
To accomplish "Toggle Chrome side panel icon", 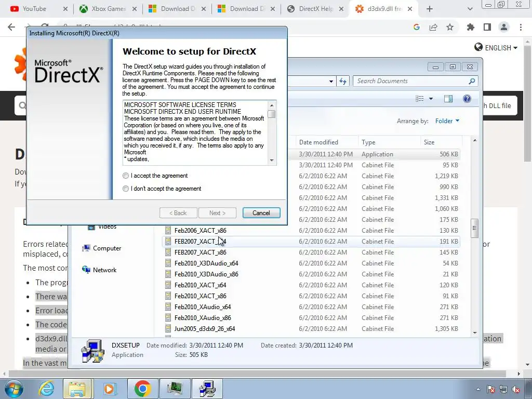I will [x=487, y=27].
